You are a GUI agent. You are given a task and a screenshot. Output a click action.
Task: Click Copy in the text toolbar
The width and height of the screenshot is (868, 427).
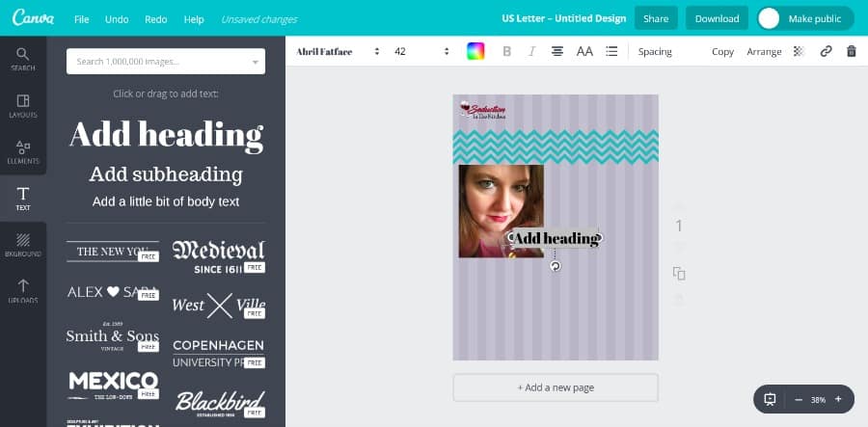point(722,51)
